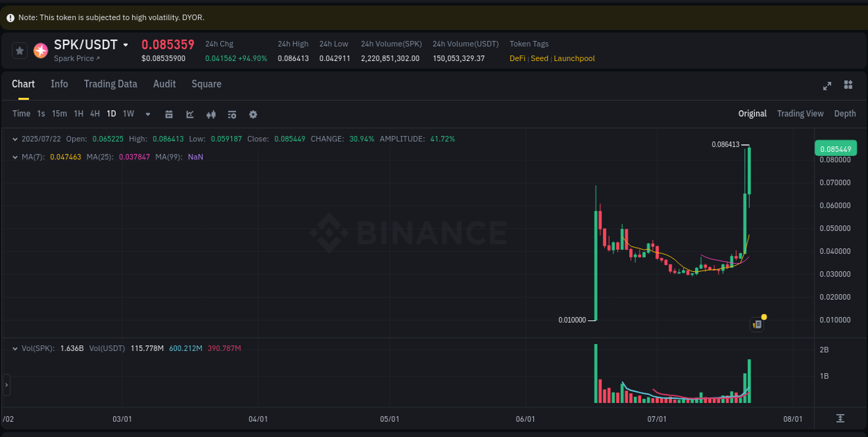
Task: Open the indicator list icon on chart toolbar
Action: point(232,114)
